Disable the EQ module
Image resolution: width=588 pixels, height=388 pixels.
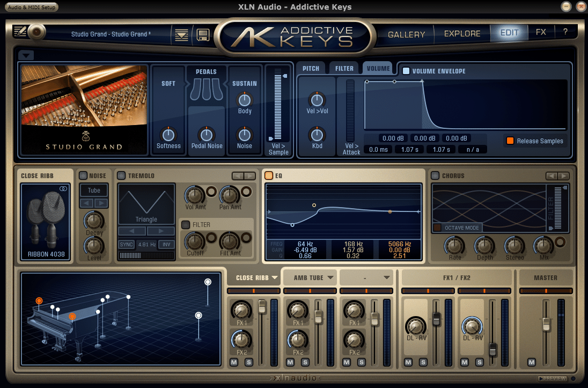tap(268, 175)
